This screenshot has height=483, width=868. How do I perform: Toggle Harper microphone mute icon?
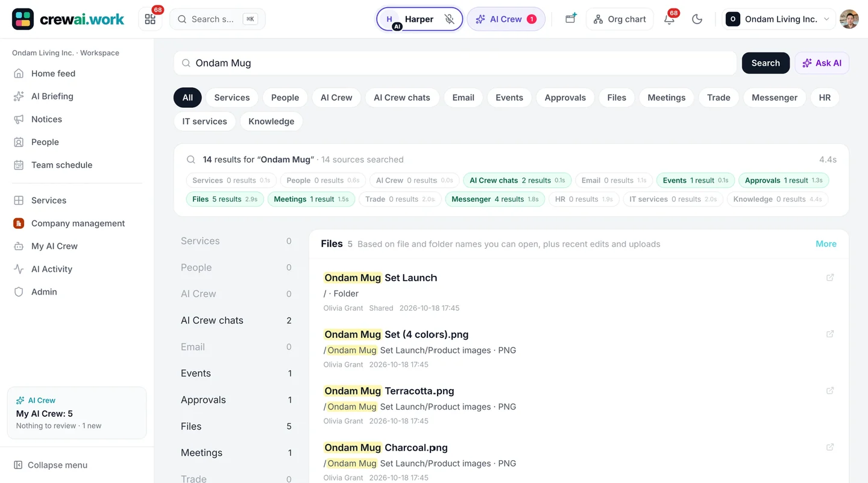pos(449,19)
